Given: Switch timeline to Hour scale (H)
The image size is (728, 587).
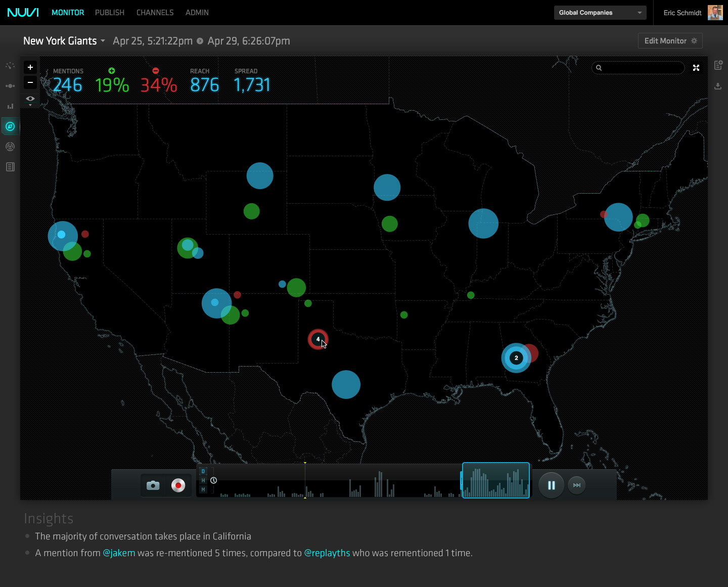Looking at the screenshot, I should (x=203, y=480).
